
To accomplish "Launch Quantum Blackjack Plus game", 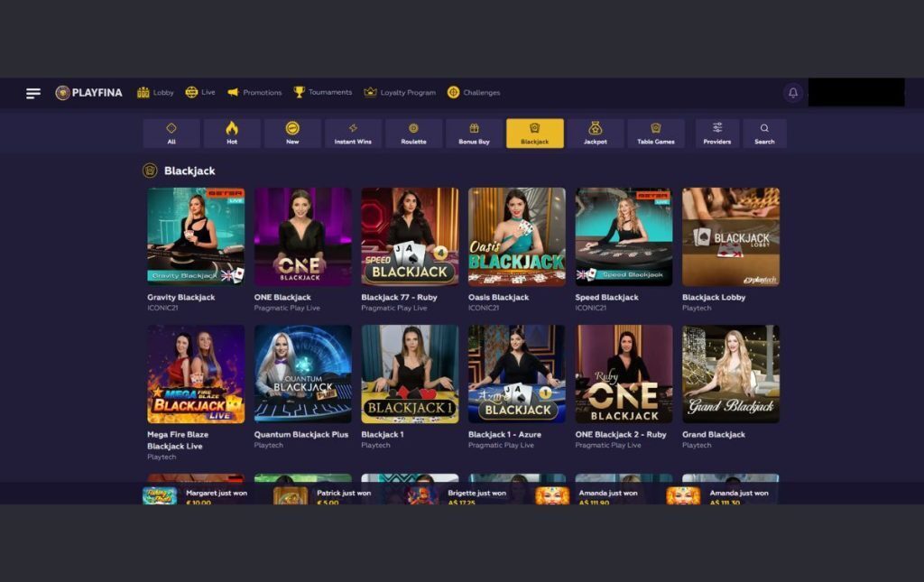I will tap(303, 374).
